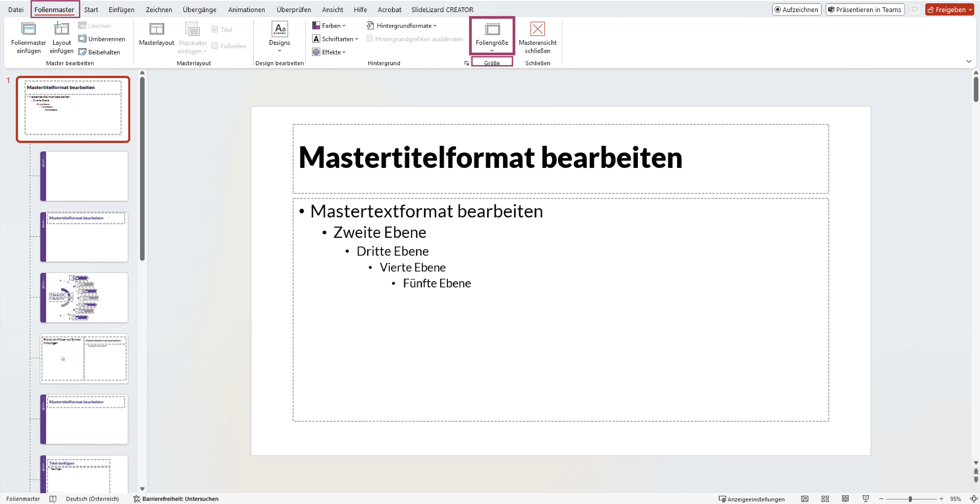980x504 pixels.
Task: Click Folienmaster einfügen icon
Action: pos(29,29)
